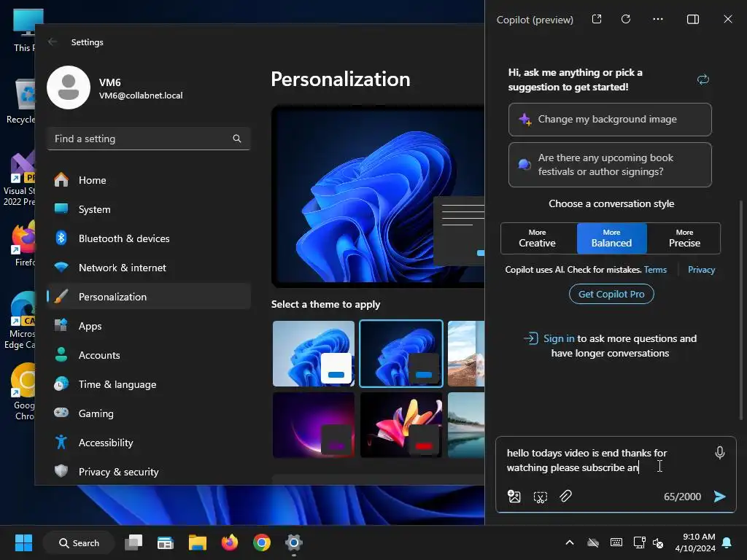Select More Creative conversation style
747x560 pixels.
tap(538, 238)
